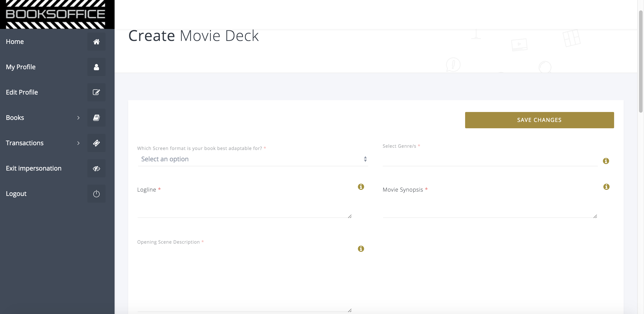Open the info icon beside Movie Synopsis
The width and height of the screenshot is (644, 314).
pyautogui.click(x=606, y=187)
